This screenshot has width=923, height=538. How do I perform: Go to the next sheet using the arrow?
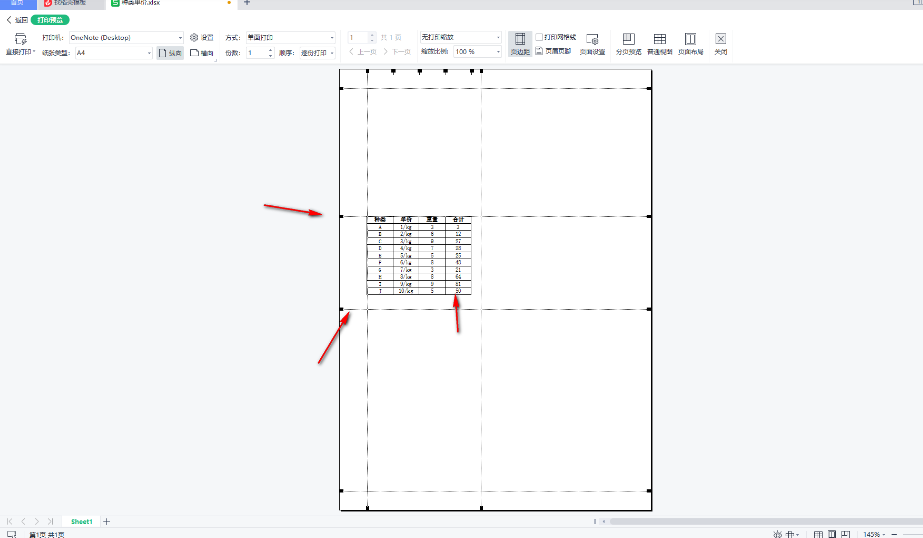coord(36,522)
